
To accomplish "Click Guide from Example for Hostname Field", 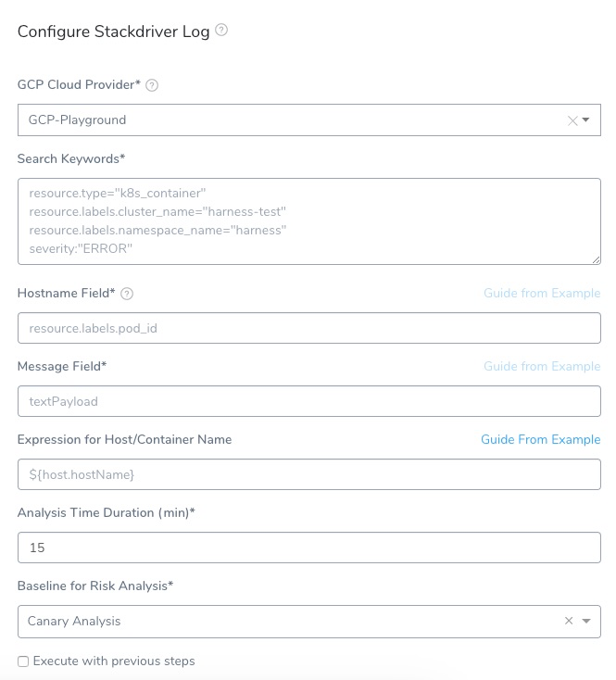I will coord(542,293).
